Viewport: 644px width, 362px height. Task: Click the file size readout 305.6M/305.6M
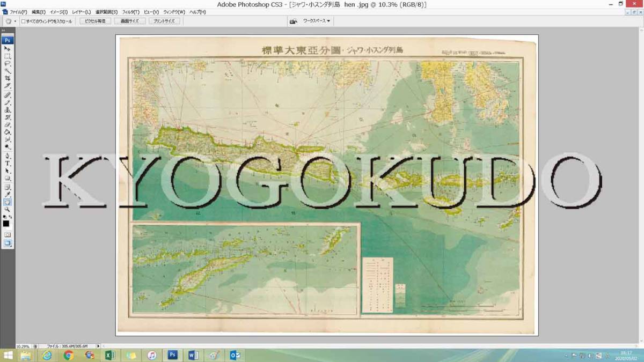point(67,346)
